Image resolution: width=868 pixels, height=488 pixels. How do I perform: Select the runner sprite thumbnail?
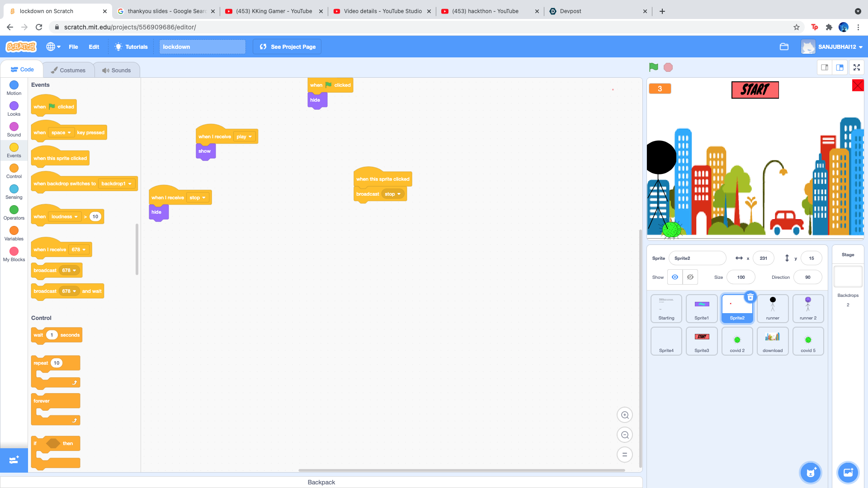[x=772, y=308]
